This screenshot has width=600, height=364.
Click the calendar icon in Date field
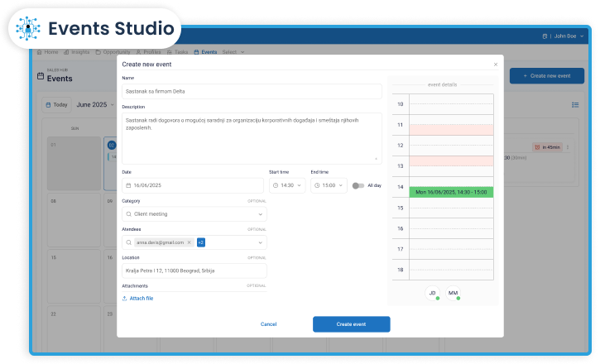[128, 185]
